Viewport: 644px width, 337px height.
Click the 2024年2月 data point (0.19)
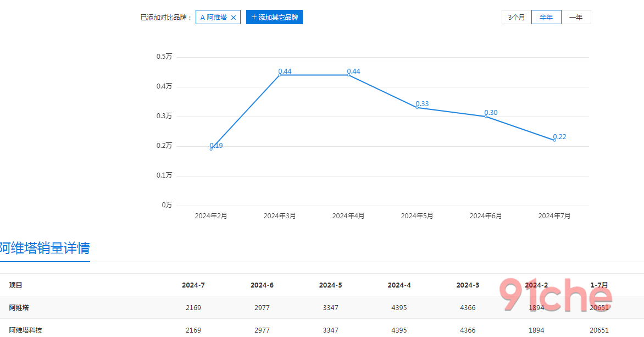(211, 148)
